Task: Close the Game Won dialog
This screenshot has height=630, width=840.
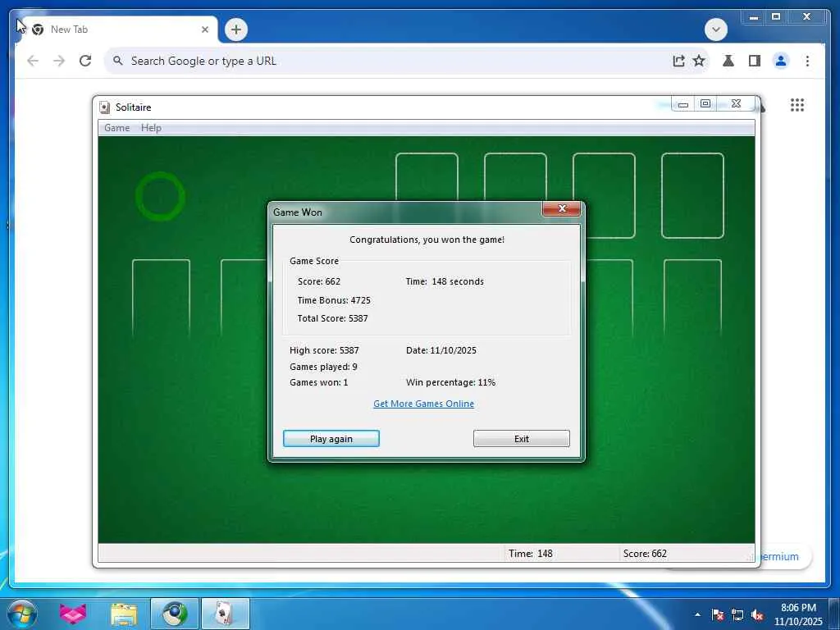Action: [561, 208]
